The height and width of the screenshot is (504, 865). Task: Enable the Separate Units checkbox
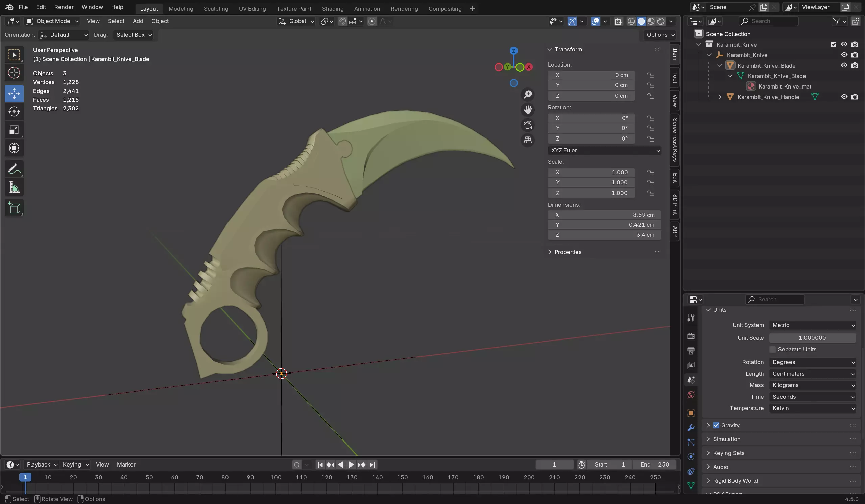pos(773,349)
